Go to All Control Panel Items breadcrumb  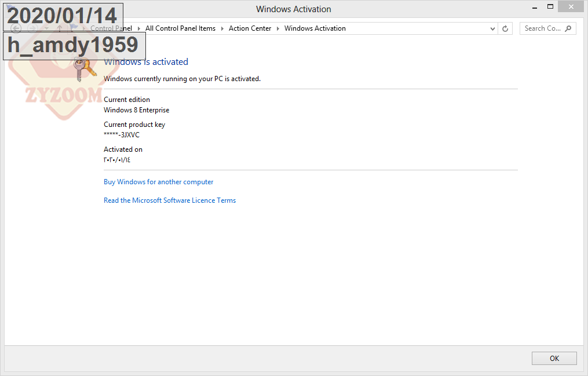[x=180, y=28]
